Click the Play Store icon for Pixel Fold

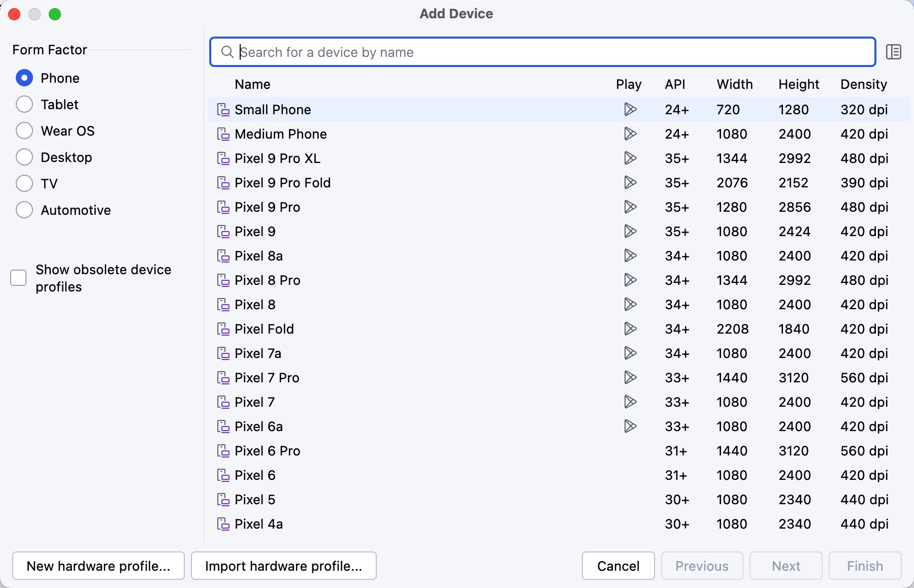(x=630, y=329)
